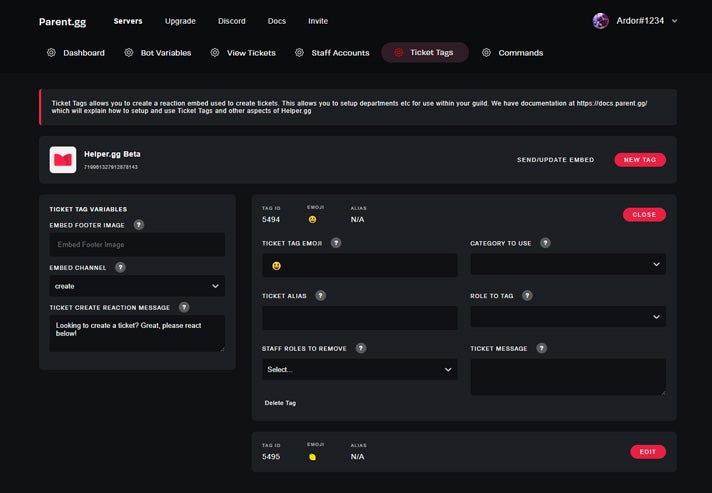This screenshot has height=493, width=712.
Task: Click the New Tag button
Action: [640, 160]
